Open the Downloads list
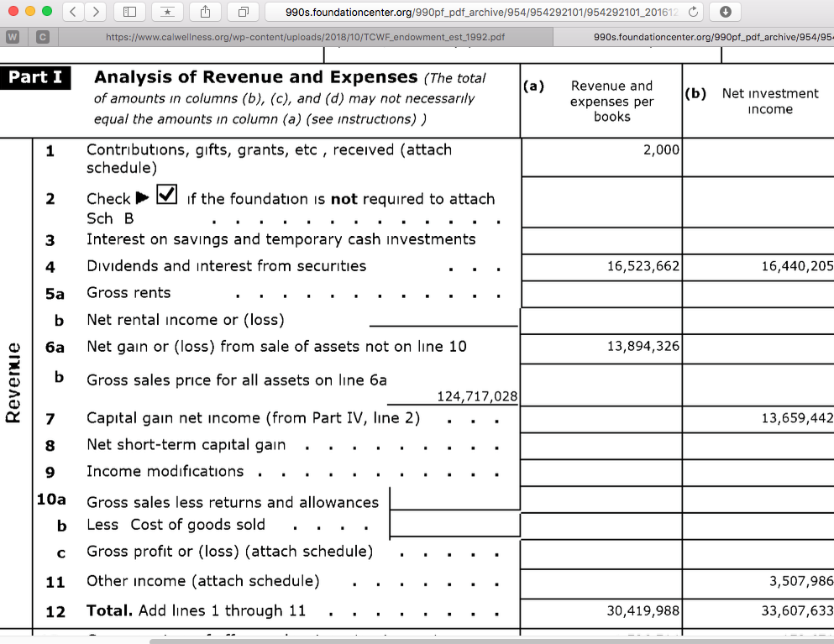The width and height of the screenshot is (834, 644). coord(725,12)
